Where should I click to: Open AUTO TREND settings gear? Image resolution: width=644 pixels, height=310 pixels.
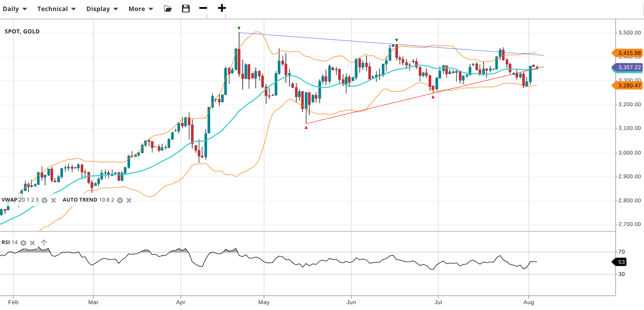point(120,200)
